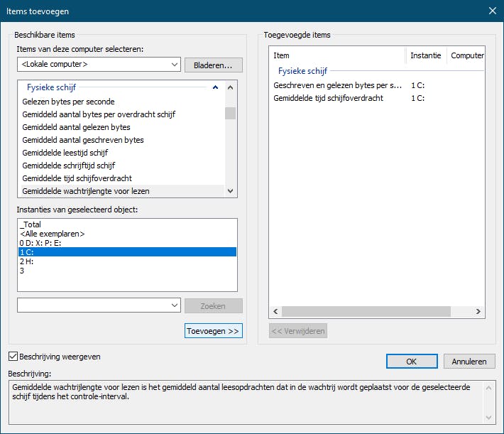The image size is (504, 434).
Task: Toggle Beschrijving weergeven checkbox
Action: [x=13, y=356]
